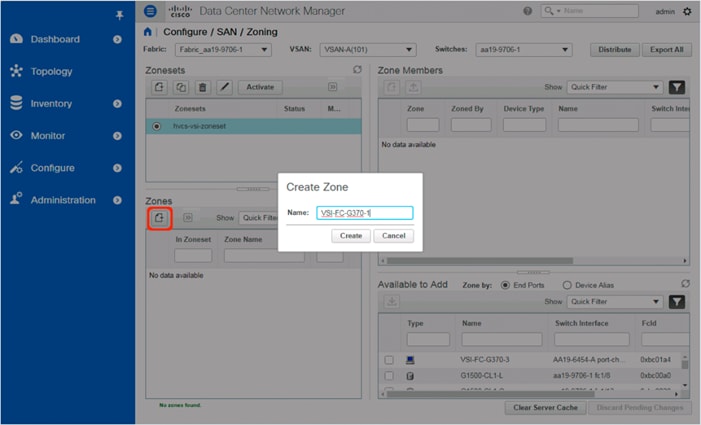The image size is (701, 425).
Task: Click the clone zoneset icon
Action: [x=181, y=87]
